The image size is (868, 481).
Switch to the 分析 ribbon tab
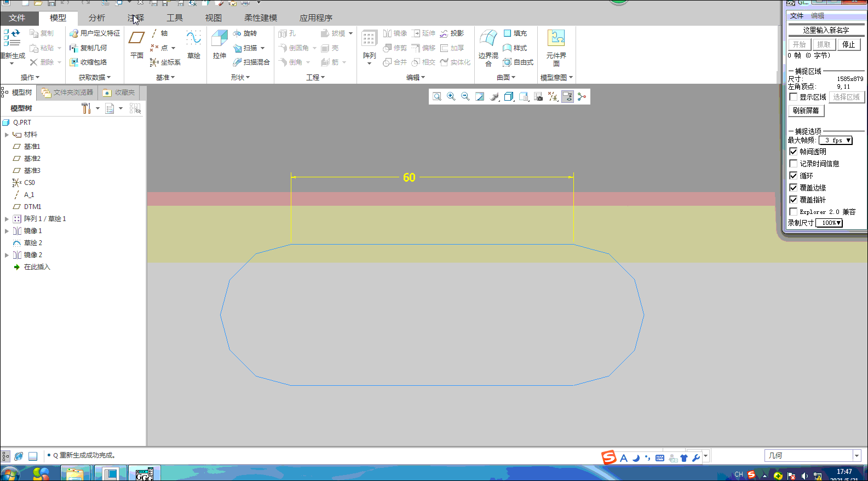97,18
